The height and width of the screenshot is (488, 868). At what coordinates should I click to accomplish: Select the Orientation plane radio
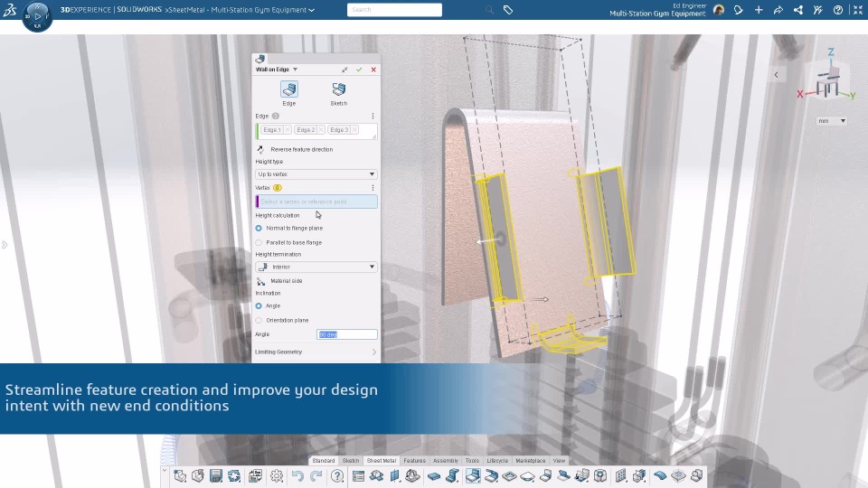pos(259,320)
